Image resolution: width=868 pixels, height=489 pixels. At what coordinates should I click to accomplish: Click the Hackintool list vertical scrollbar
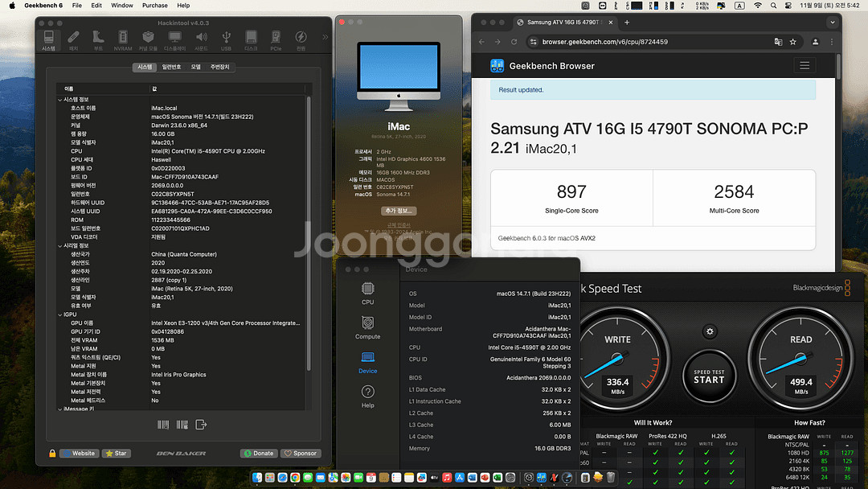click(309, 232)
